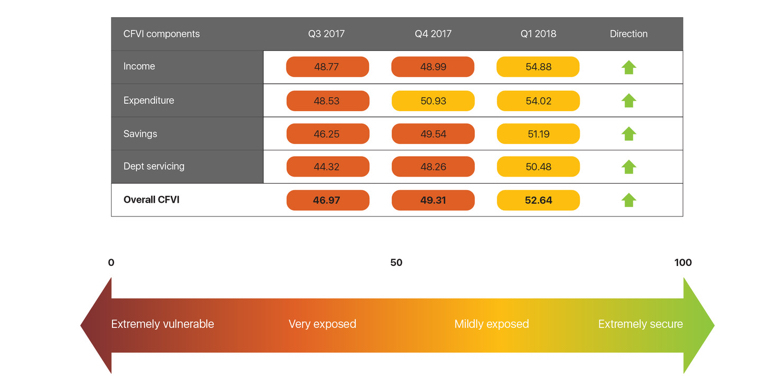Click the 52.64 Overall CFVI value
Viewport: 768px width, 384px height.
pyautogui.click(x=538, y=200)
